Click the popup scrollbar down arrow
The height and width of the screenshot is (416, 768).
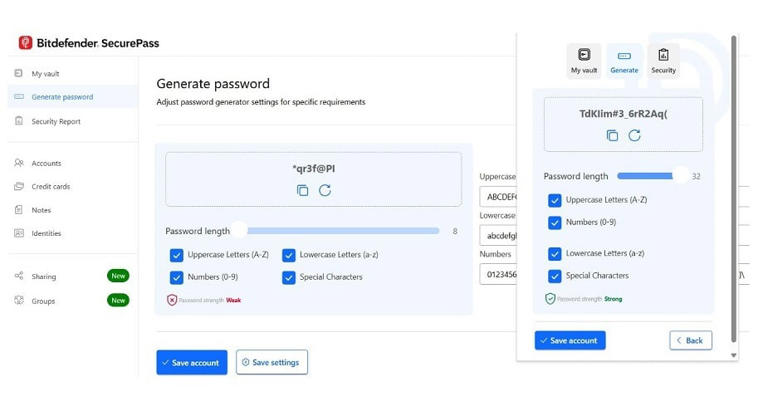(x=734, y=355)
